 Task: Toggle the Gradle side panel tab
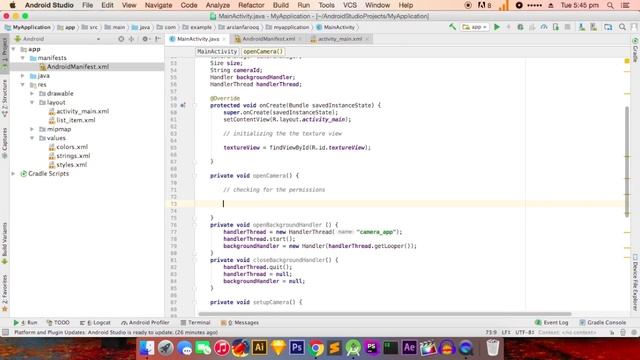pos(636,50)
